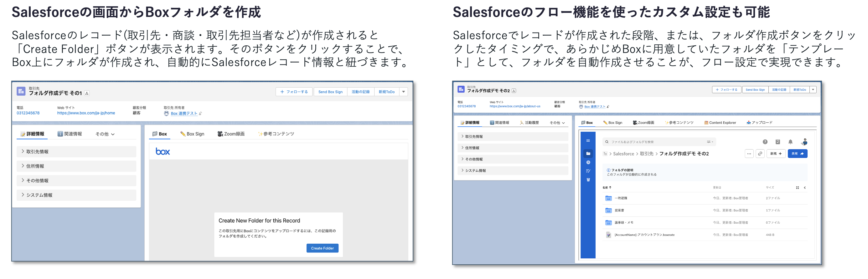Image resolution: width=868 pixels, height=279 pixels.
Task: Open その他 dropdown tab in その1 record
Action: (105, 134)
